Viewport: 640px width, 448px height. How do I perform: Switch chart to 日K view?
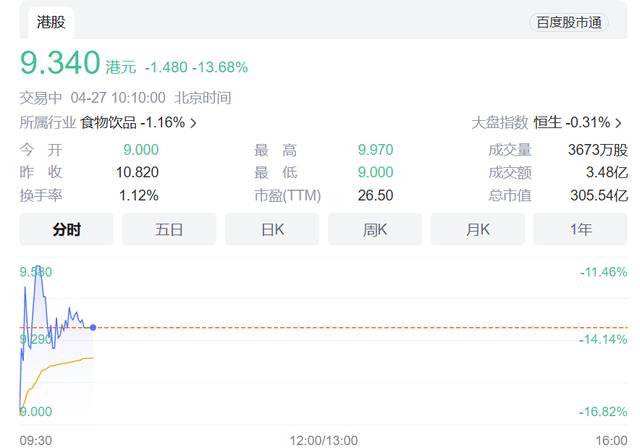(x=272, y=229)
